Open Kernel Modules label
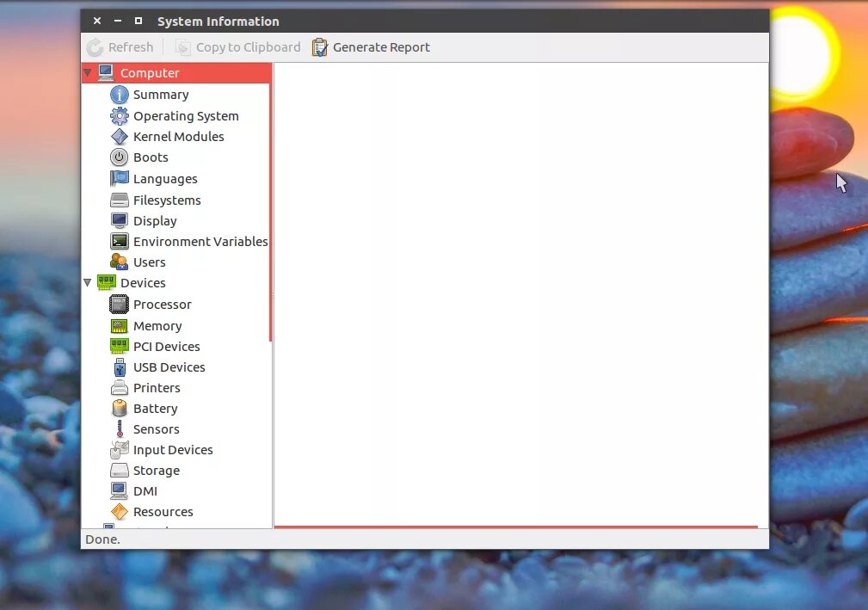 [179, 137]
